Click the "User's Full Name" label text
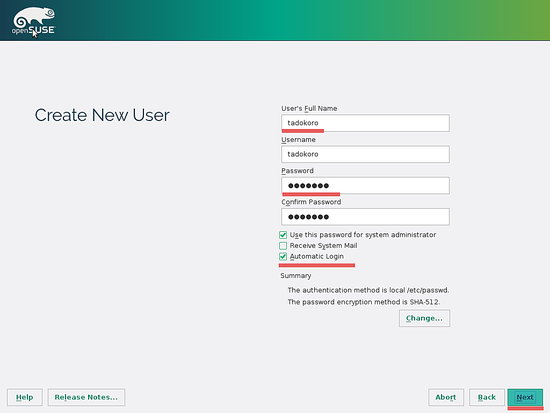Screen dimensions: 550x413 (x=309, y=108)
